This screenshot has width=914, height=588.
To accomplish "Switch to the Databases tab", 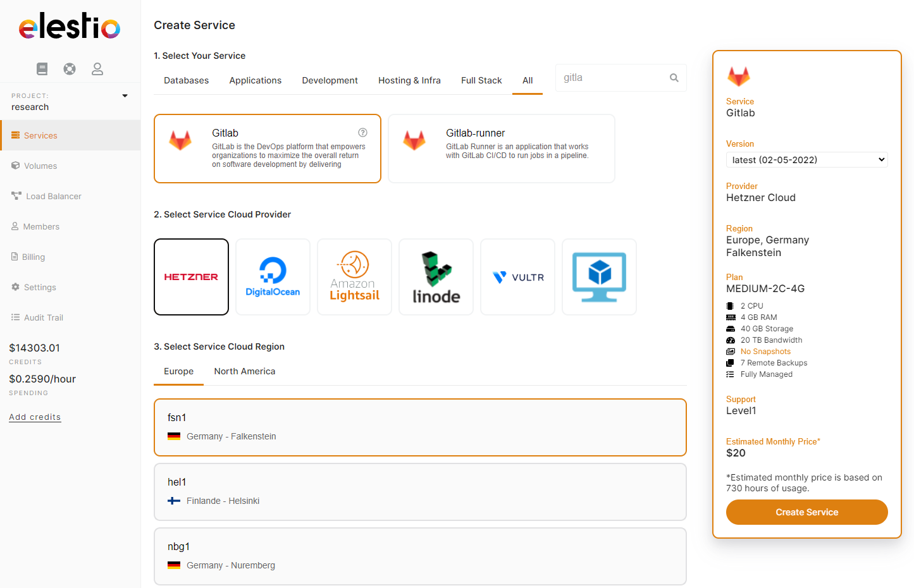I will (186, 80).
